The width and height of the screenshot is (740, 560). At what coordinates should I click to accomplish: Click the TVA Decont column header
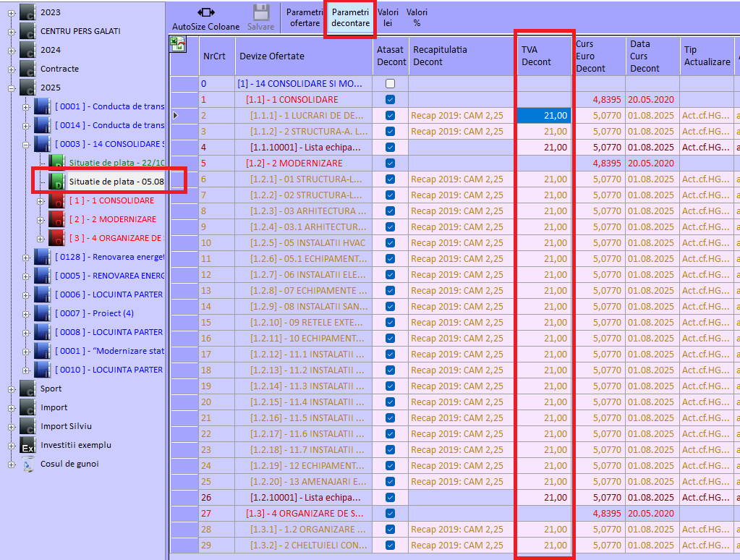544,56
